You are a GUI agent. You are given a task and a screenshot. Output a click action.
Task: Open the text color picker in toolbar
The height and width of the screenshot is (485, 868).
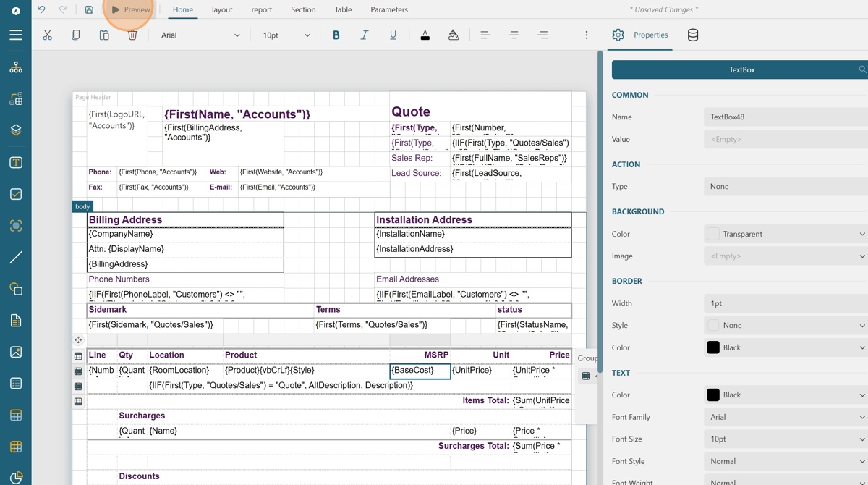click(x=425, y=35)
